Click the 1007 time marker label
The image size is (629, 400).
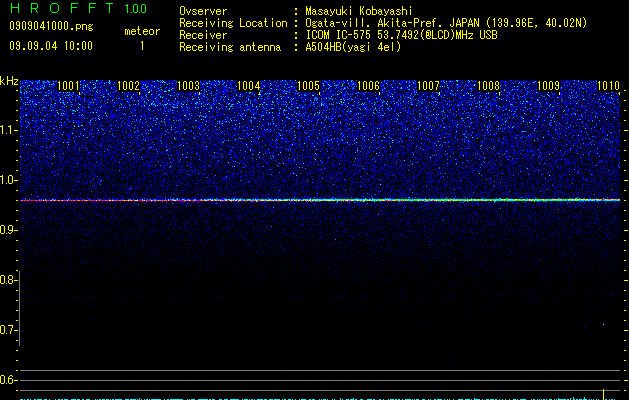tap(428, 86)
